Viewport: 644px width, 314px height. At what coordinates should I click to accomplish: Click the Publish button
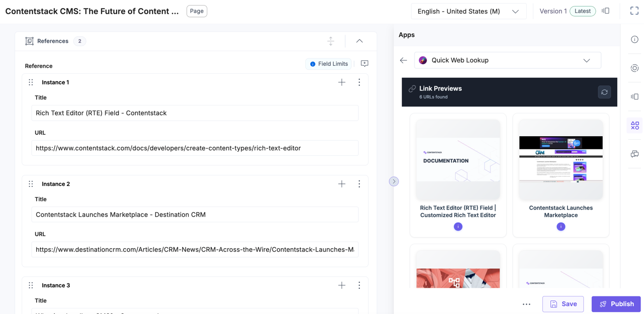point(616,304)
